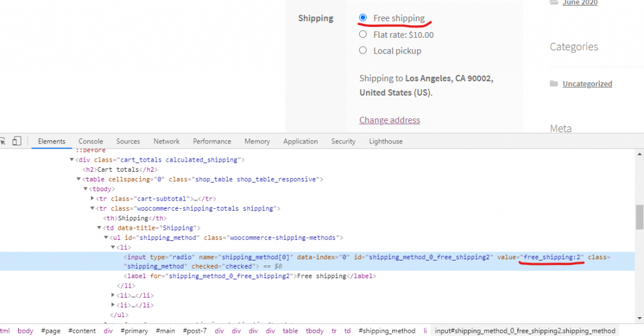Select #shipping_method in the breadcrumb bar
This screenshot has width=644, height=336.
click(387, 330)
